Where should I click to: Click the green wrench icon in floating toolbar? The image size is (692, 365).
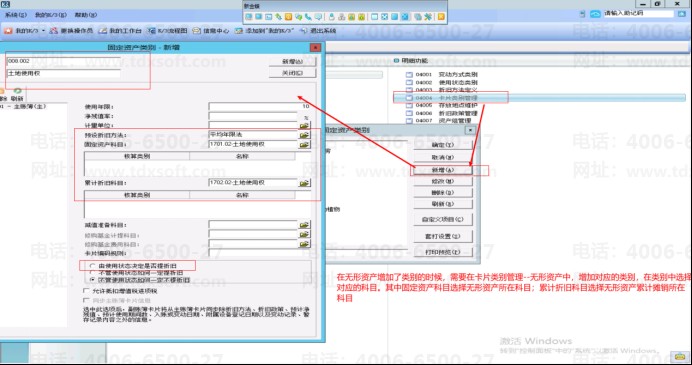pos(428,17)
